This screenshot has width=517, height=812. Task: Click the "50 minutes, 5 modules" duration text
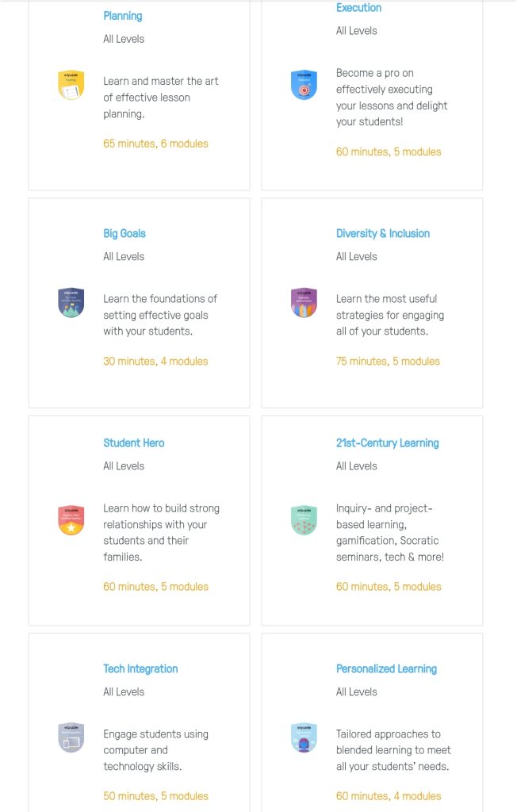[155, 796]
